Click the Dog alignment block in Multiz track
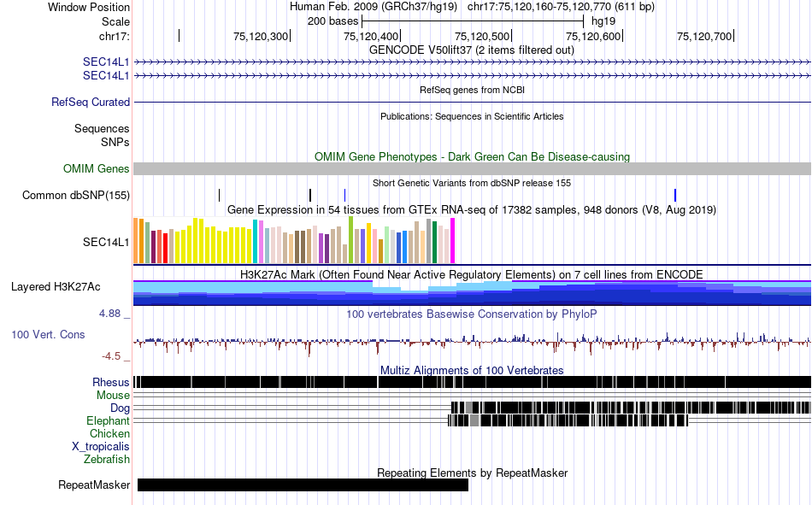 tap(631, 407)
